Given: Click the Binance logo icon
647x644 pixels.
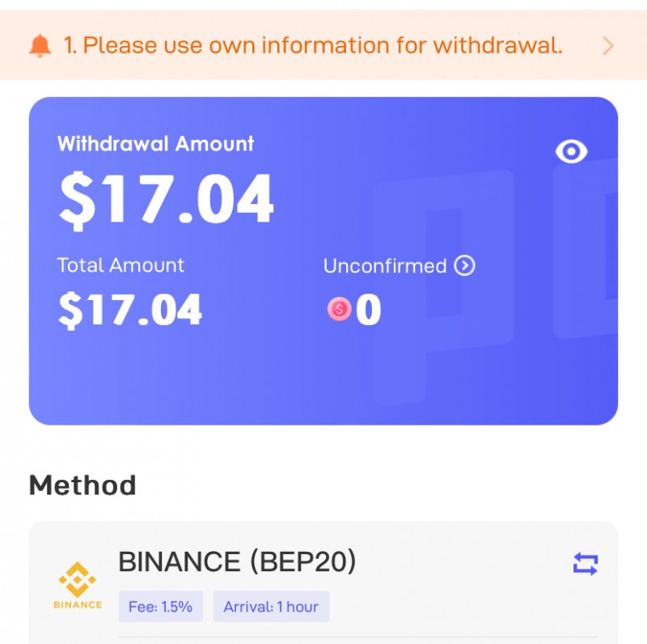Looking at the screenshot, I should point(77,579).
